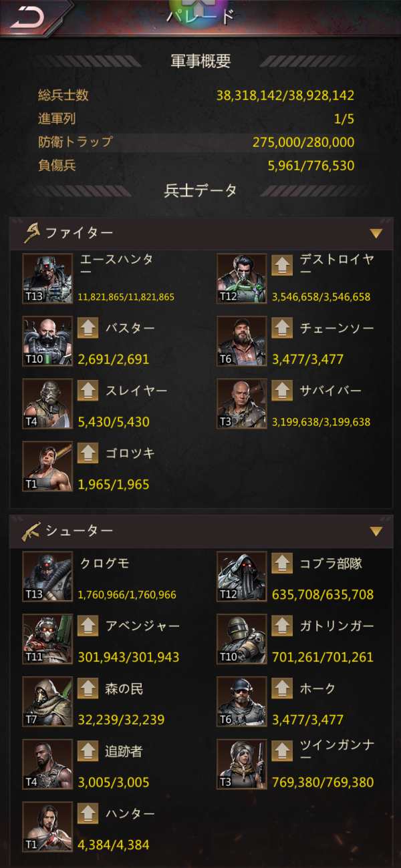Collapse the ファイター section arrow
The image size is (401, 868).
pos(376,234)
